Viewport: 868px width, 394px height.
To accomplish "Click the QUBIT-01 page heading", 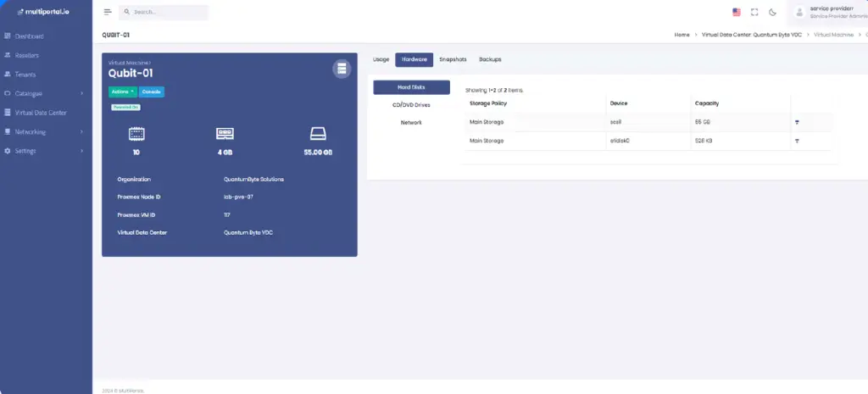I will pos(115,35).
